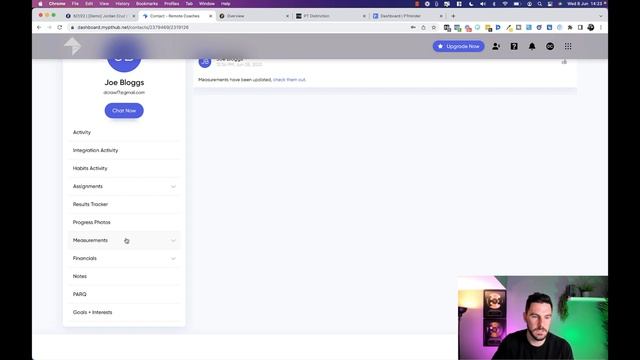Select the Financials sidebar item
Viewport: 640px width, 360px height.
coord(124,258)
